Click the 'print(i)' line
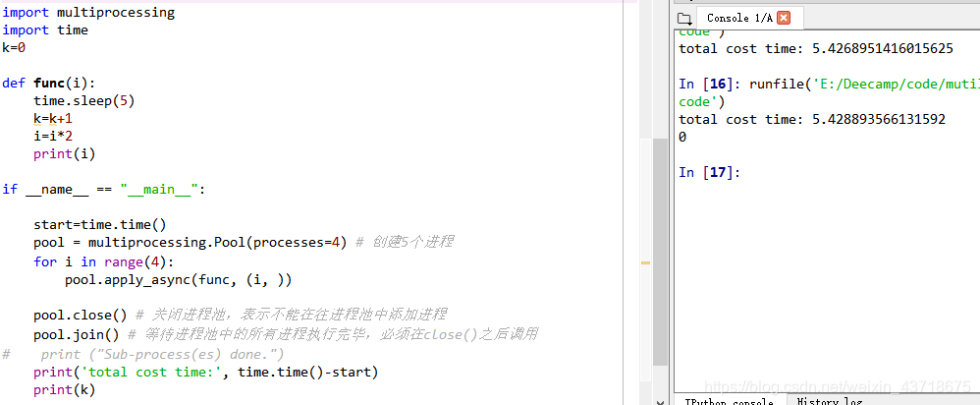The height and width of the screenshot is (405, 980). click(x=65, y=154)
